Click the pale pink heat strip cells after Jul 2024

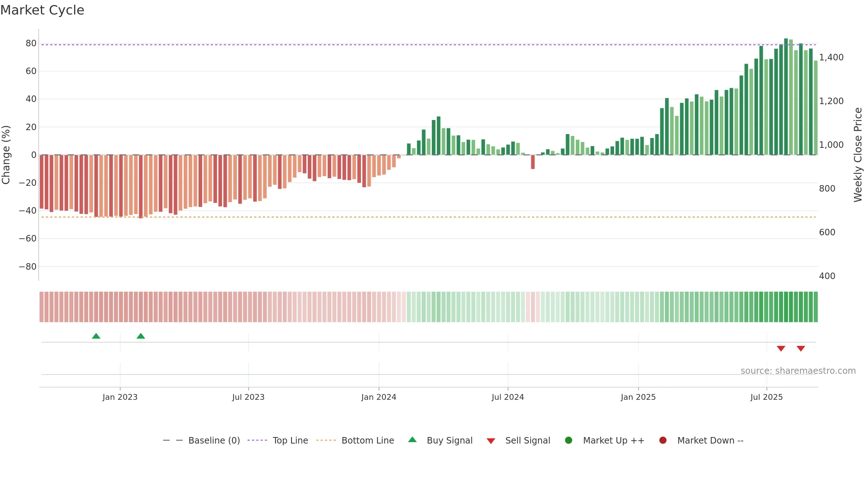tap(533, 307)
